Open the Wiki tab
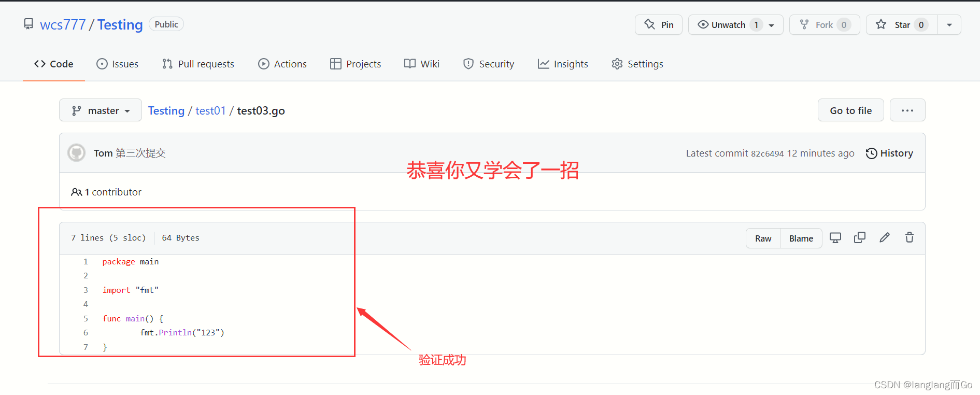980x395 pixels. pyautogui.click(x=422, y=64)
